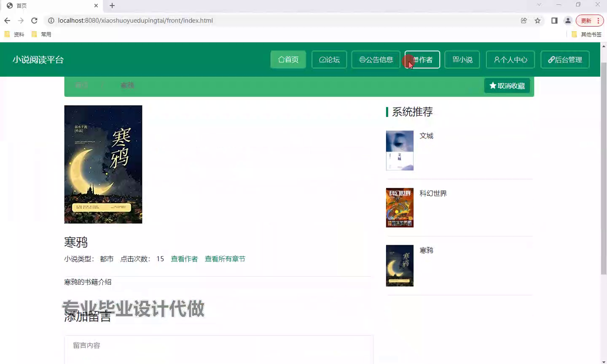Image resolution: width=607 pixels, height=364 pixels.
Task: Click browser forward arrow
Action: point(21,20)
